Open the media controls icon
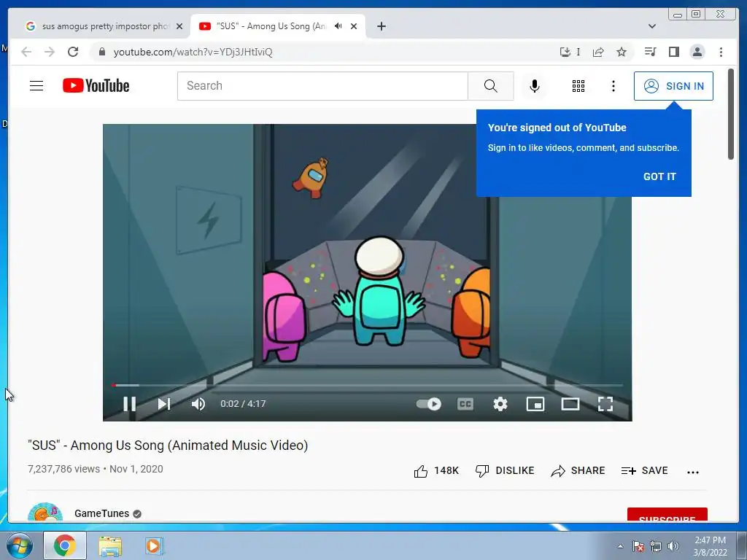747x560 pixels. [650, 52]
